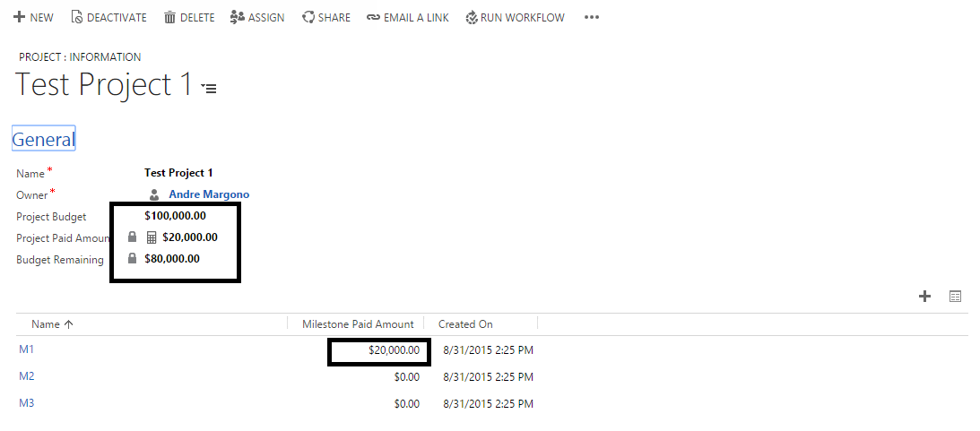Screen dimensions: 980x431
Task: Click the Project Budget value field
Action: click(x=175, y=216)
